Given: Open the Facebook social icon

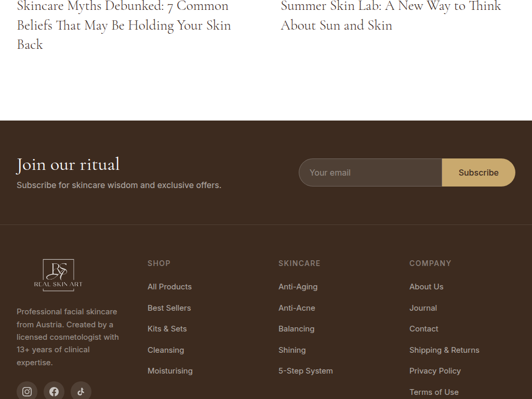Looking at the screenshot, I should pos(54,391).
